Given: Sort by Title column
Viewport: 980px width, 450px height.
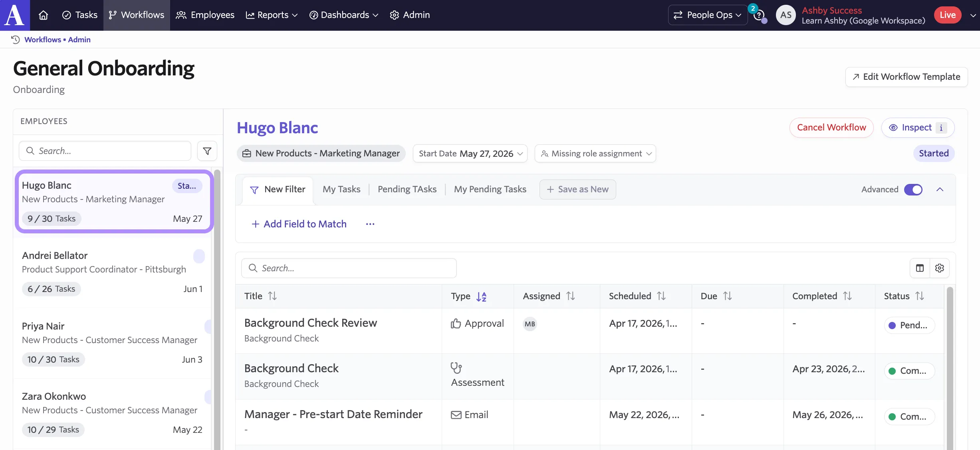Looking at the screenshot, I should (x=272, y=296).
